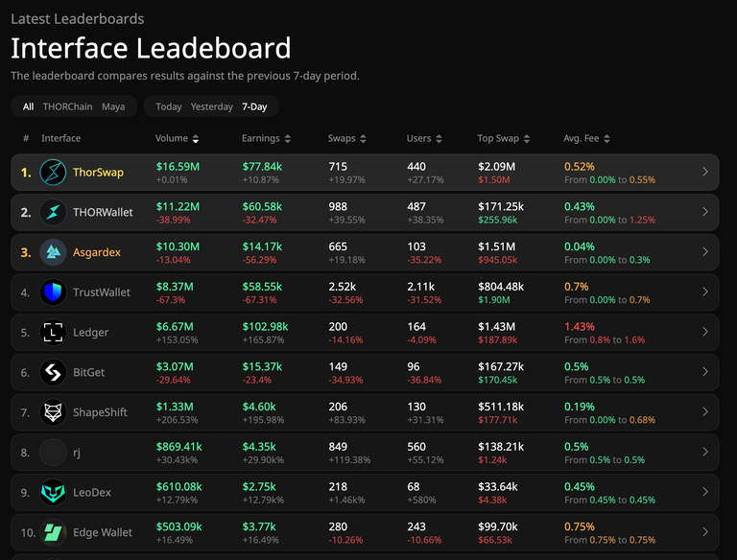Expand the Asgardex row chevron
The height and width of the screenshot is (560, 737).
tap(705, 252)
